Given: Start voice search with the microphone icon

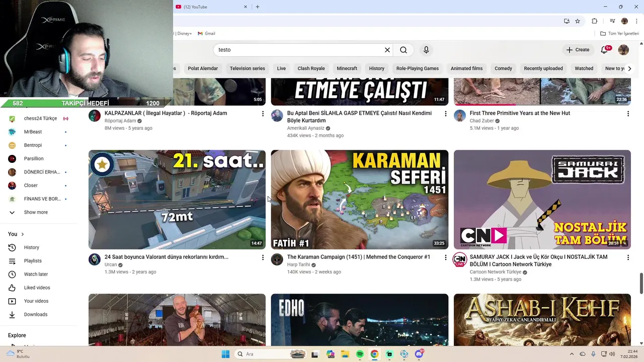Looking at the screenshot, I should 426,50.
